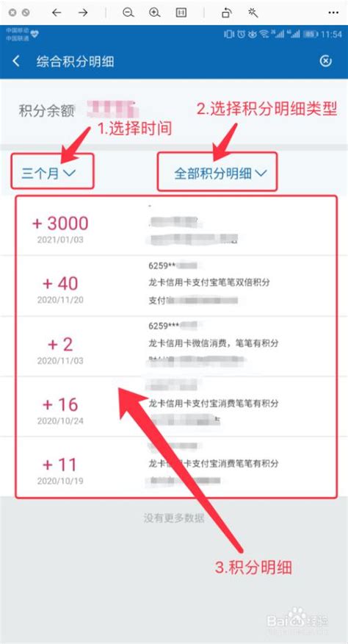
Task: Select the +16 points entry dated 2020/10/24
Action: (x=174, y=407)
